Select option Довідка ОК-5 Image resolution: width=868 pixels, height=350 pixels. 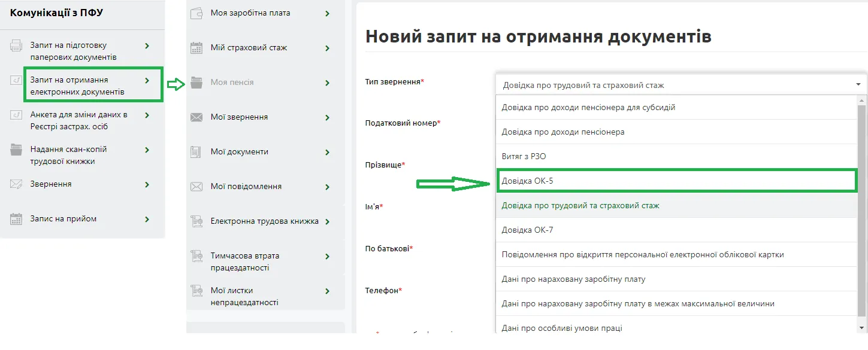(677, 181)
